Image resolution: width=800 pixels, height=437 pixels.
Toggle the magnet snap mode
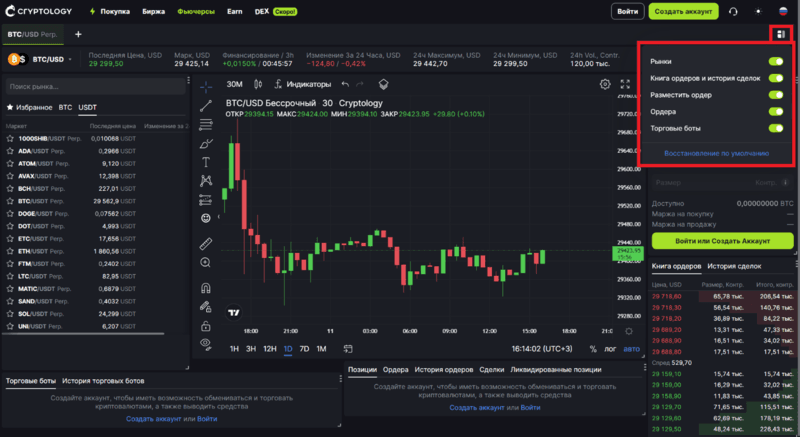[206, 288]
